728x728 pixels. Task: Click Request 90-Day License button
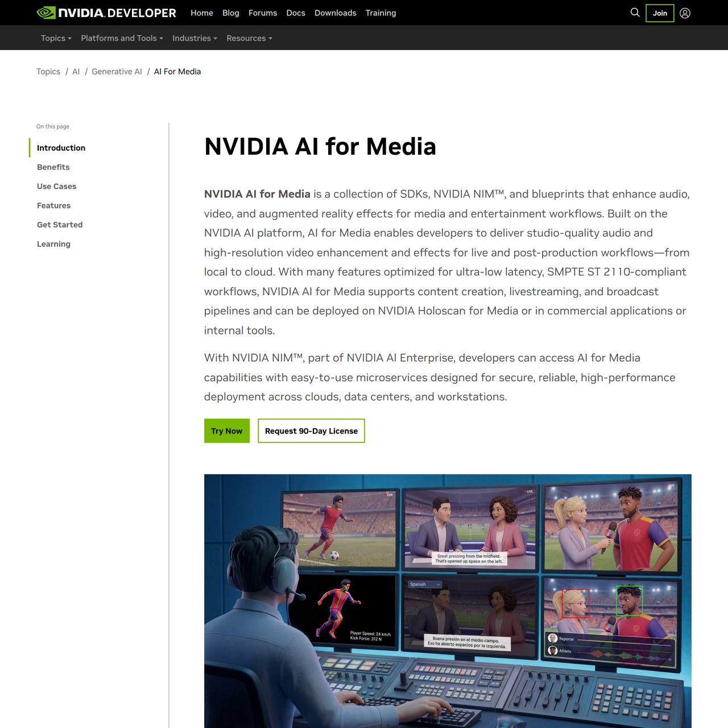(311, 431)
